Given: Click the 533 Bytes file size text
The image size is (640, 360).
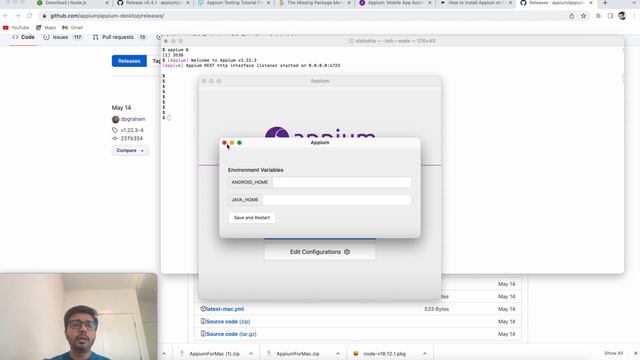Looking at the screenshot, I should point(436,309).
